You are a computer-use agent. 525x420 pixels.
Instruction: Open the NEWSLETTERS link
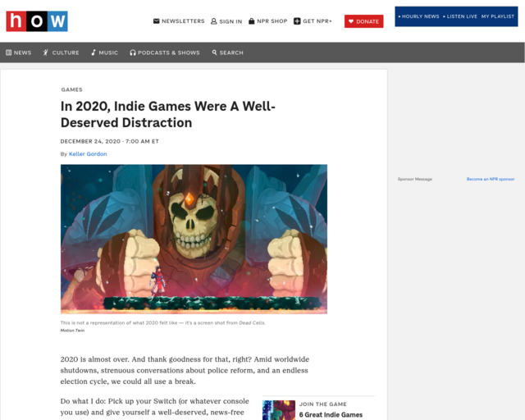[x=183, y=21]
